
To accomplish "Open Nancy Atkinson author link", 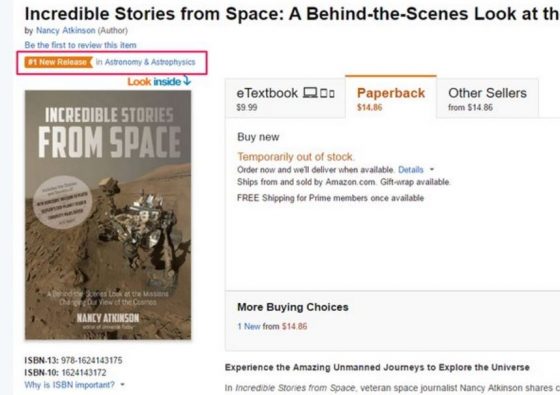I will click(x=66, y=30).
